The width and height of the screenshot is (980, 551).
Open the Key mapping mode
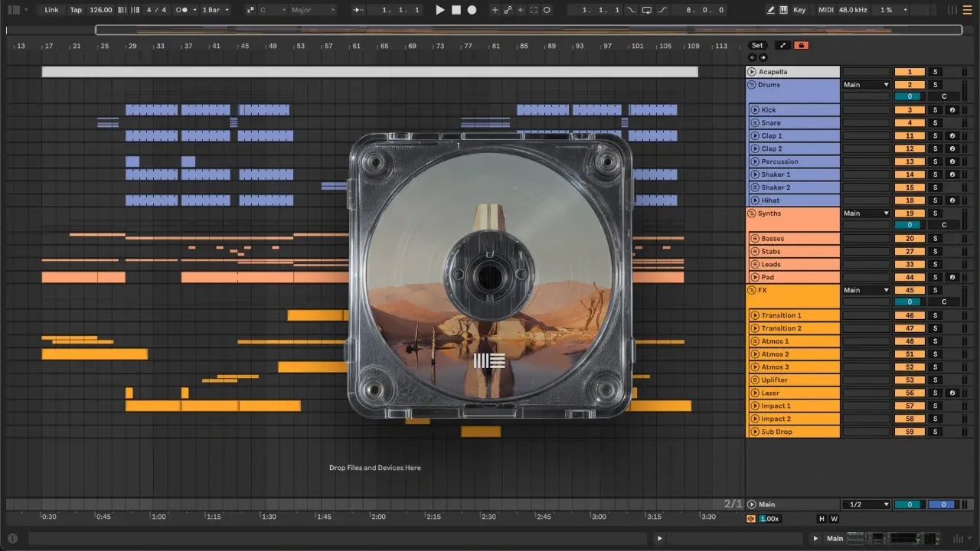tap(799, 10)
